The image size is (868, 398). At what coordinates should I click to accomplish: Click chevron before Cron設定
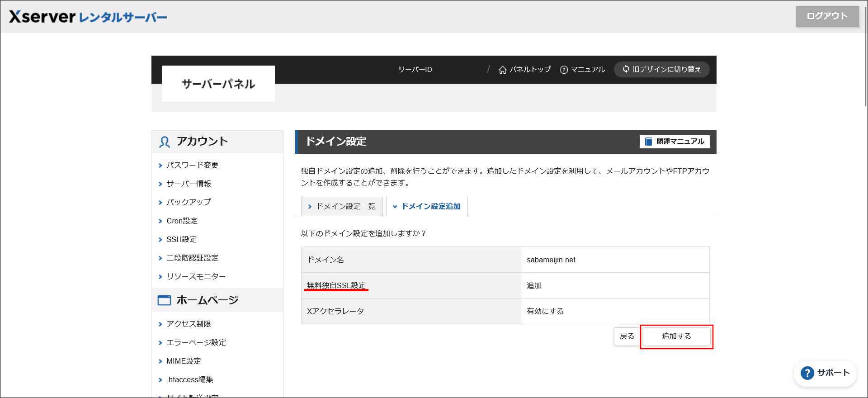(160, 221)
